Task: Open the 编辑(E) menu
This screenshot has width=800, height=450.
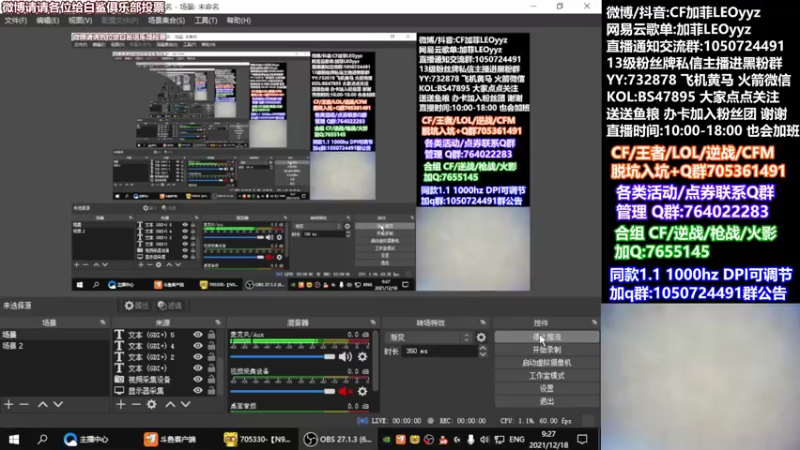Action: coord(47,20)
